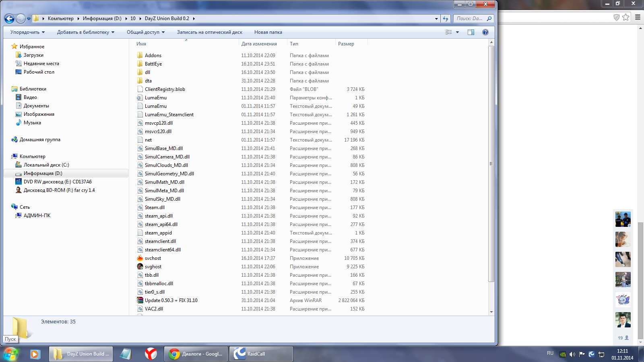Select the dta folder icon
The height and width of the screenshot is (362, 644).
(x=140, y=81)
